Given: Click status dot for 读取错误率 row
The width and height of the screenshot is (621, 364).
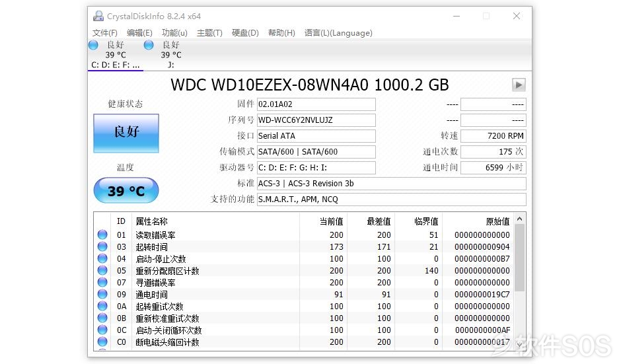Looking at the screenshot, I should point(102,235).
